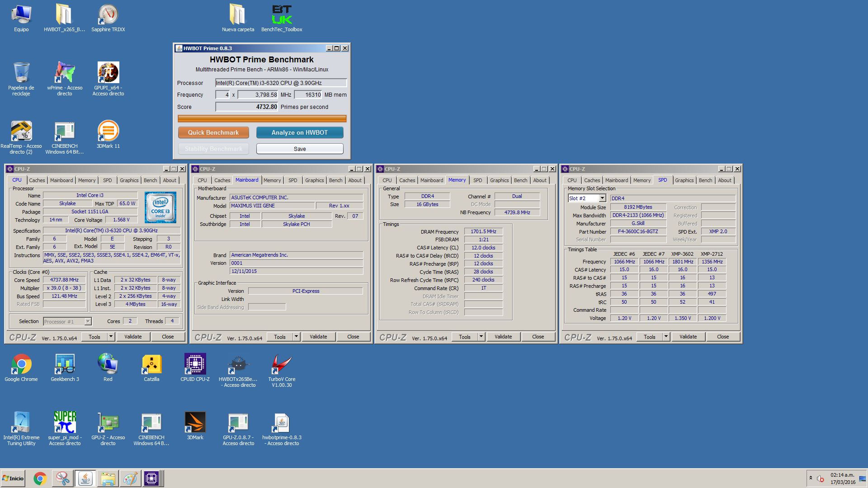Image resolution: width=868 pixels, height=488 pixels.
Task: Click the Inicio start button
Action: [13, 479]
